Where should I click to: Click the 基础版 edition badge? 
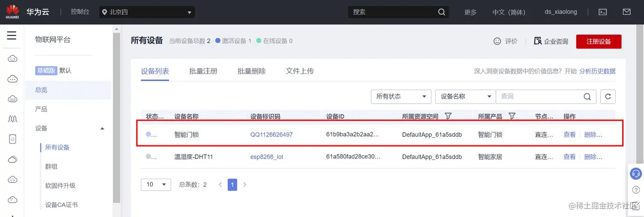click(x=46, y=70)
